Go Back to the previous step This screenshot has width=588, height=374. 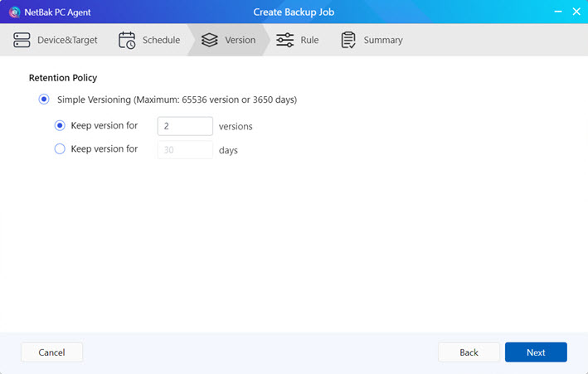point(469,352)
